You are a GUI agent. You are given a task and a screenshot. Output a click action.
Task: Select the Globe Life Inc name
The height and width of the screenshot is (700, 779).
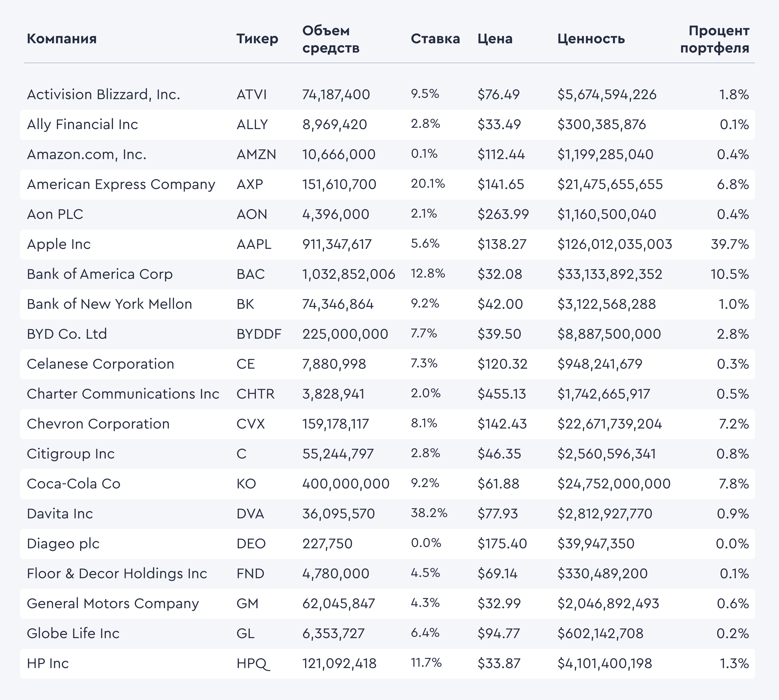(x=73, y=634)
